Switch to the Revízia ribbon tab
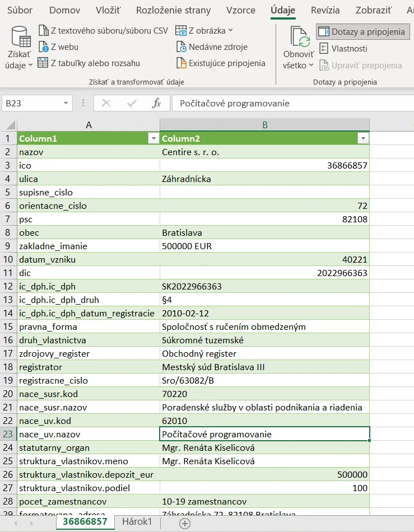Viewport: 414px width, 532px height. (325, 10)
